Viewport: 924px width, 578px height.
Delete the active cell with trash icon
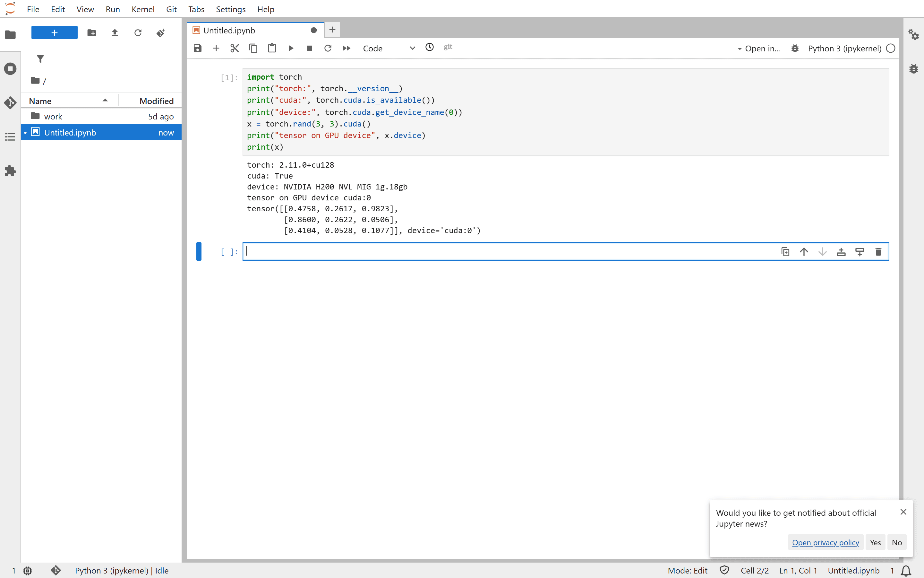coord(878,252)
